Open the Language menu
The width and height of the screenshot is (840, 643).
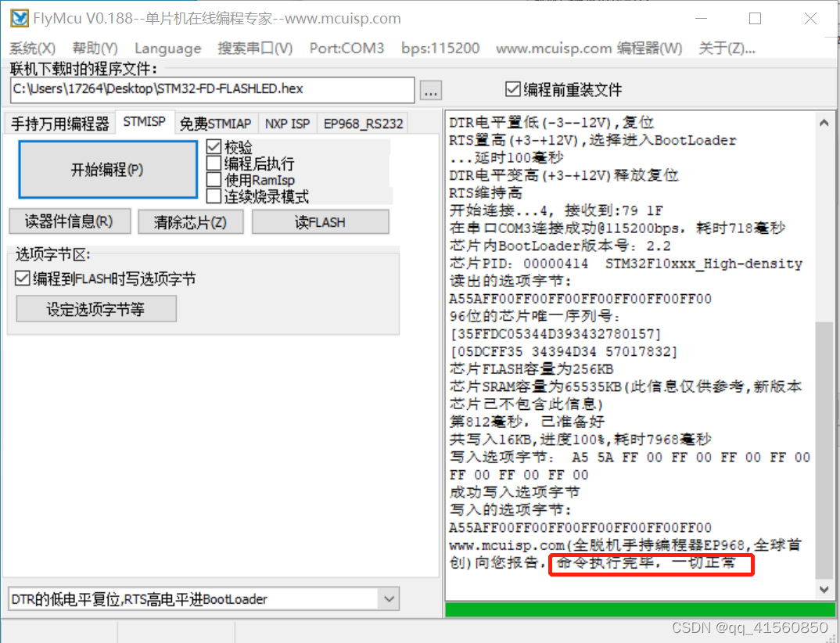point(167,48)
